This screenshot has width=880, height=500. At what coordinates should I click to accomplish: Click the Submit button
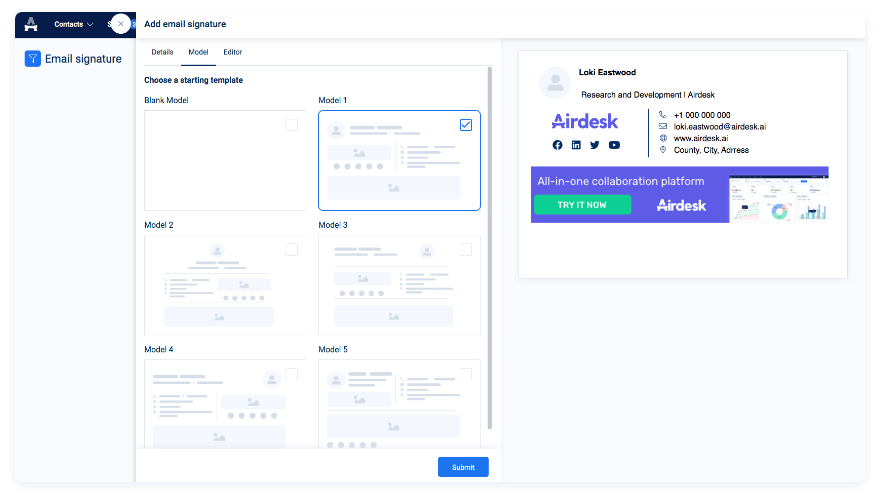tap(463, 467)
